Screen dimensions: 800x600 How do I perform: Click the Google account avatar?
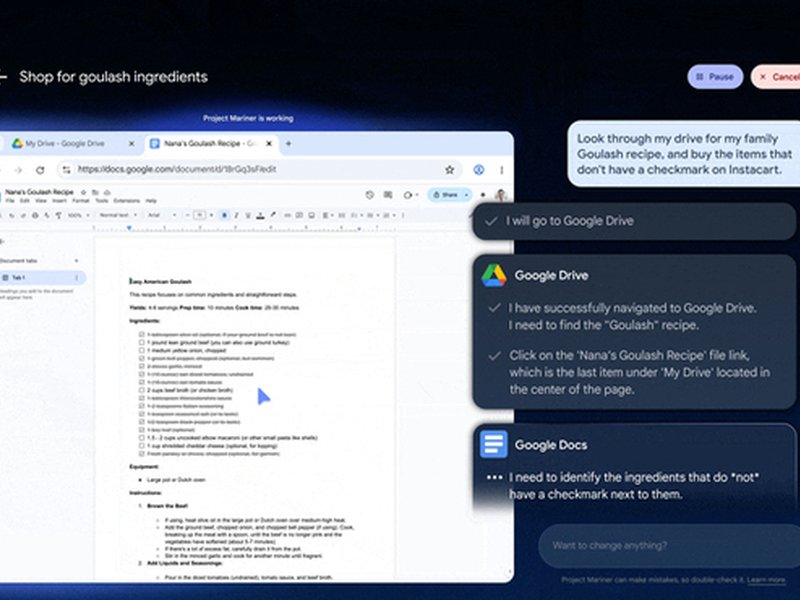tap(502, 195)
